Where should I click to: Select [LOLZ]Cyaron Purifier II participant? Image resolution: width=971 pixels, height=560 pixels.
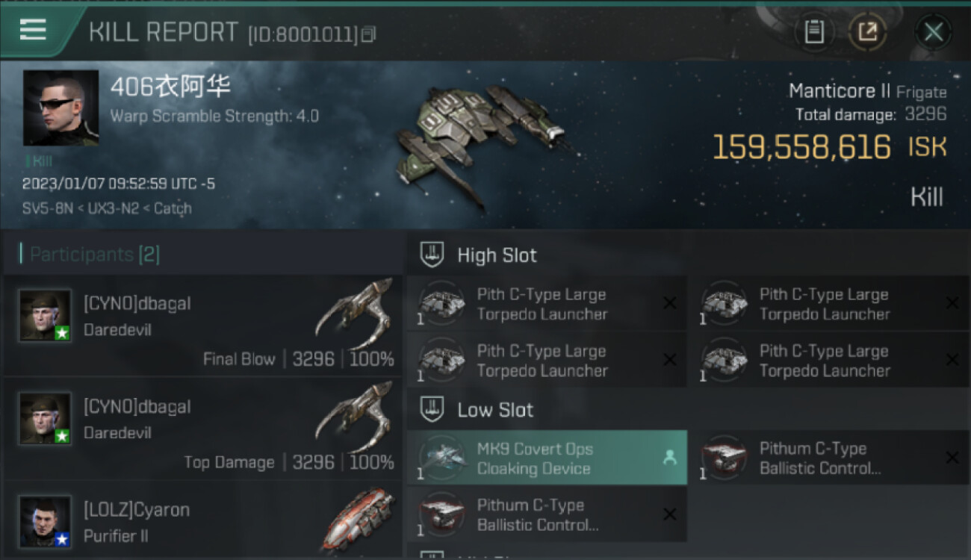click(202, 520)
